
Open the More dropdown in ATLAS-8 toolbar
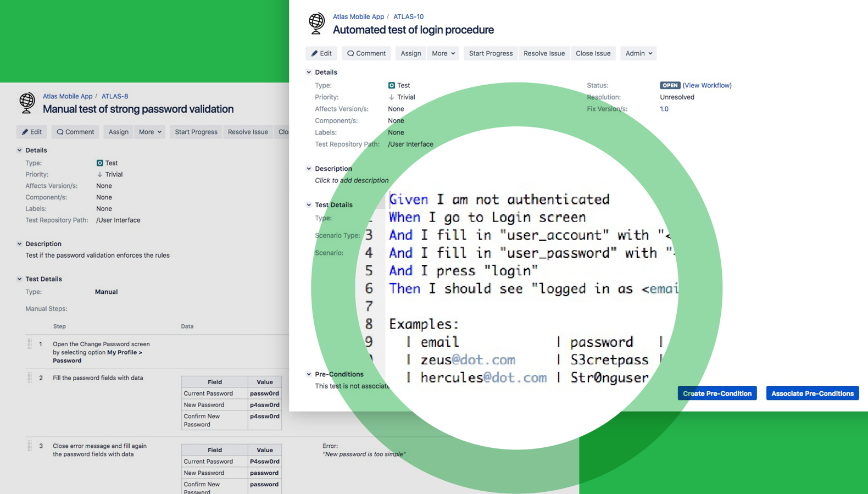[150, 132]
